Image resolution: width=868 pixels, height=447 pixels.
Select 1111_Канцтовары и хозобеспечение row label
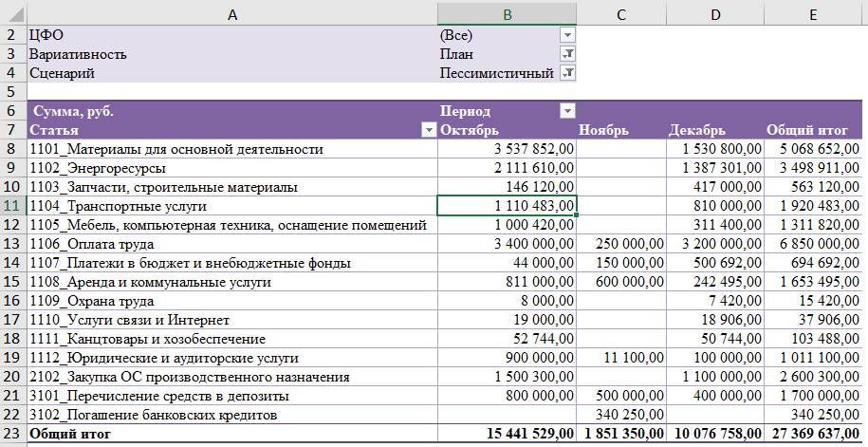(x=232, y=339)
